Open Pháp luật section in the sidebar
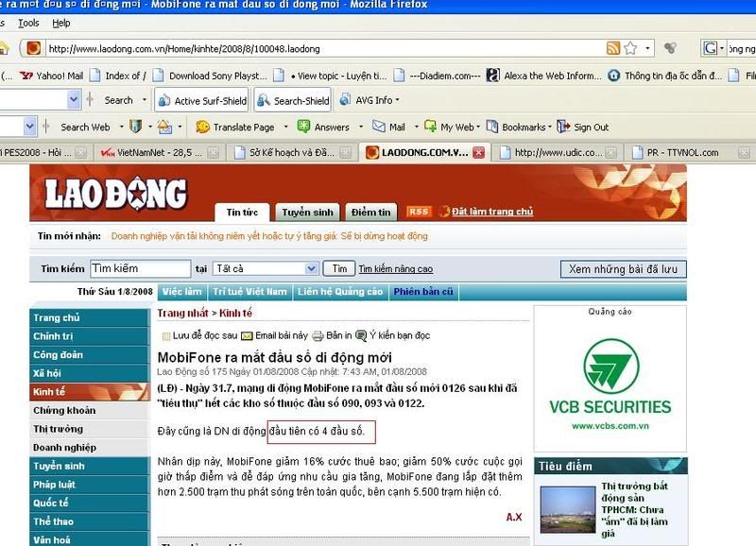756x546 pixels. (89, 485)
